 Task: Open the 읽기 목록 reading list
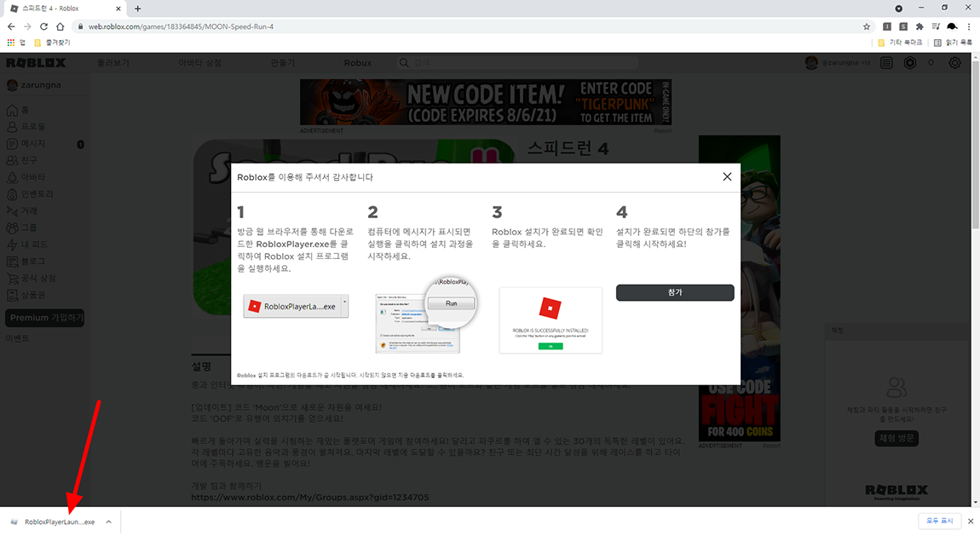click(x=953, y=43)
